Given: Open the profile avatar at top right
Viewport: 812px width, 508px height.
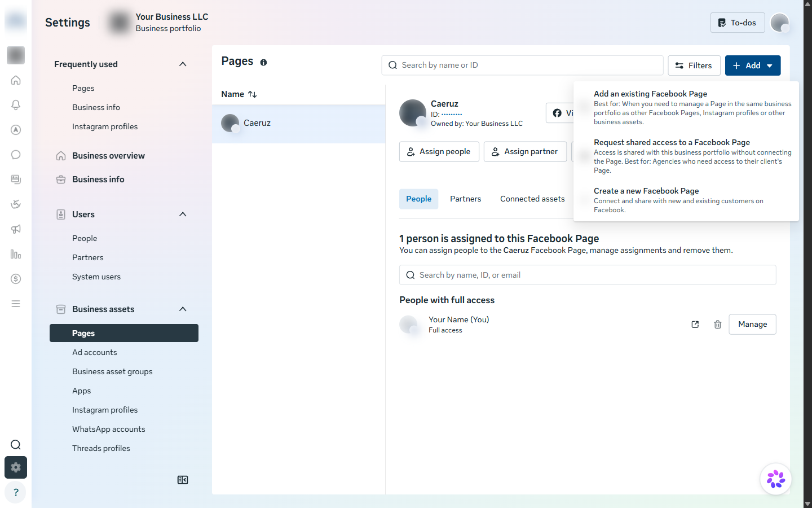Looking at the screenshot, I should coord(780,23).
